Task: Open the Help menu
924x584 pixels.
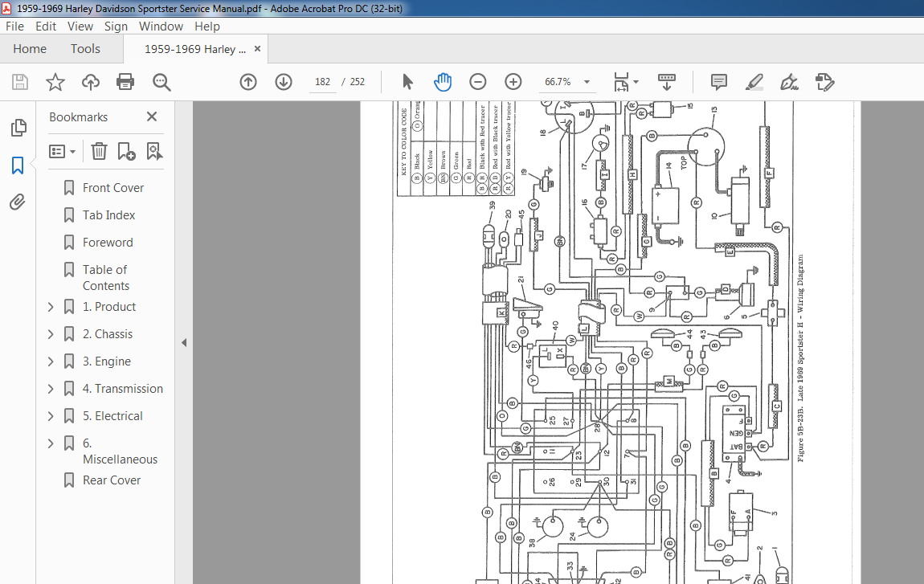Action: pyautogui.click(x=206, y=26)
